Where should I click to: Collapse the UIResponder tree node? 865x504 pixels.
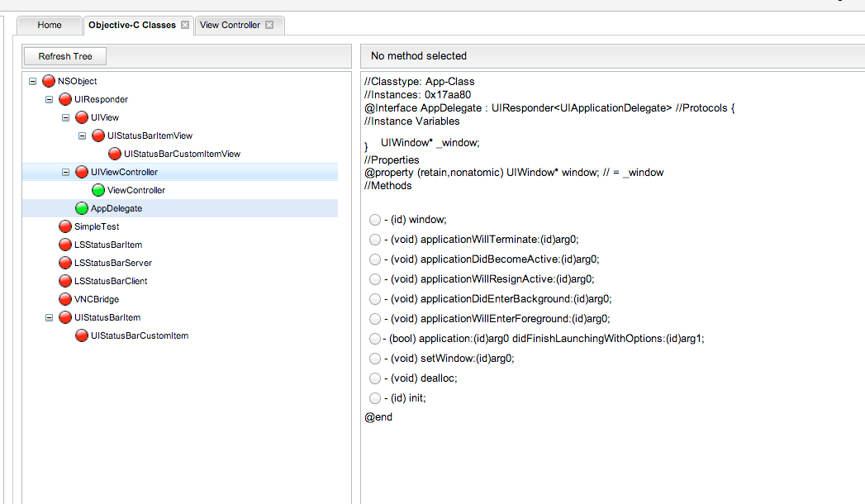pos(50,99)
